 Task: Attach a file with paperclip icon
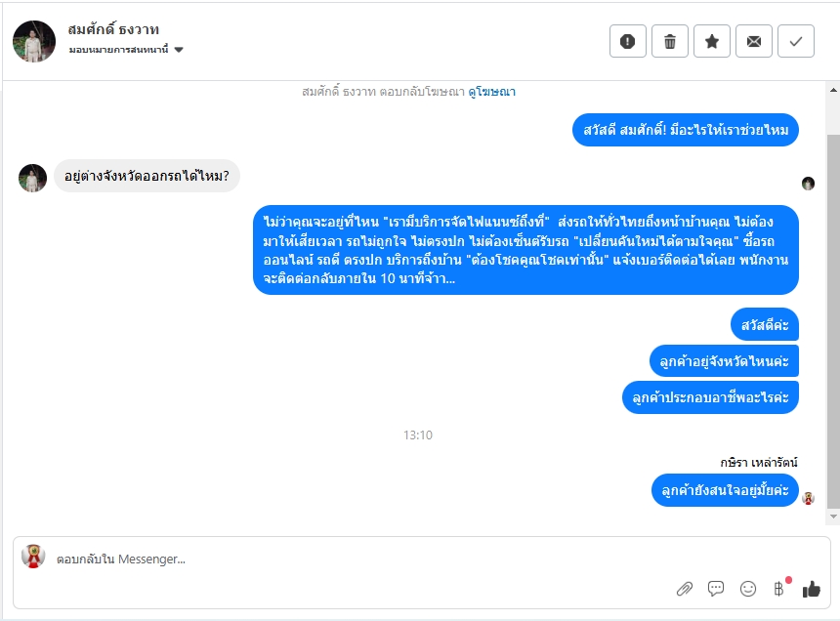tap(684, 589)
